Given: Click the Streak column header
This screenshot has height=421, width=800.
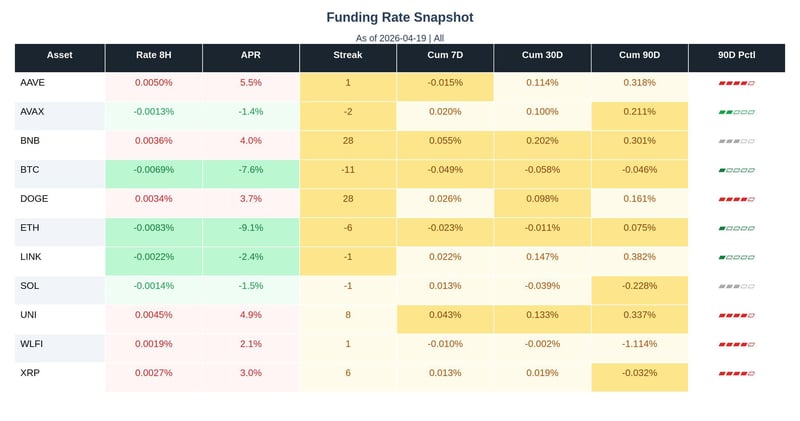Looking at the screenshot, I should [347, 55].
